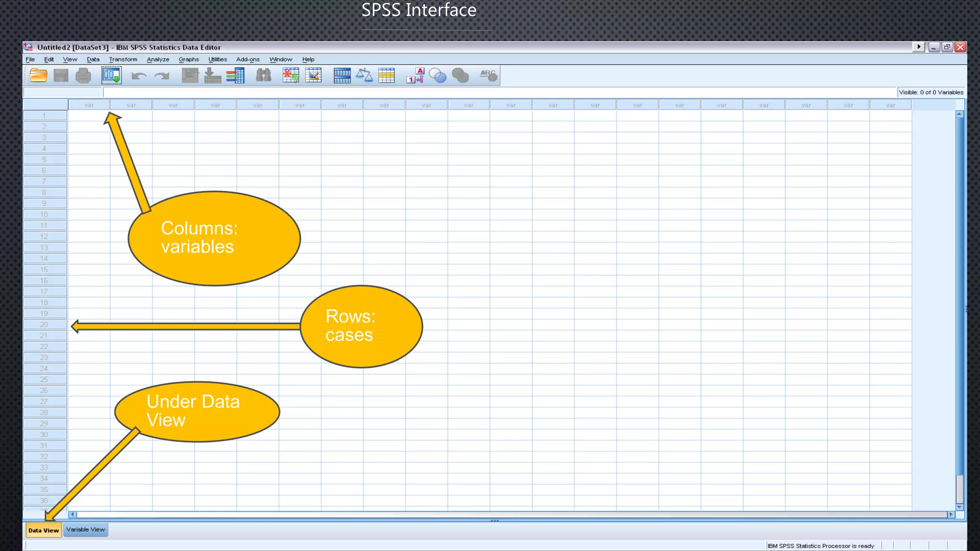
Task: Click the cell editor input bar
Action: coord(500,92)
